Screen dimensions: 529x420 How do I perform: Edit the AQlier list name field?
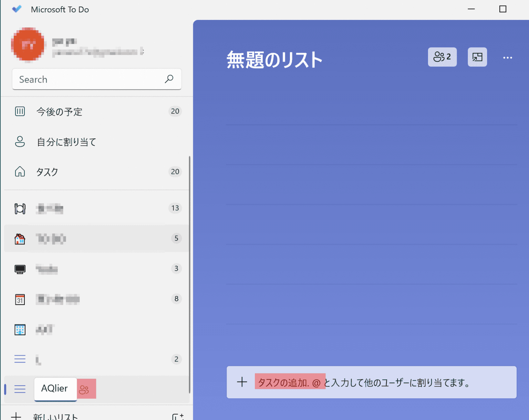(x=55, y=389)
